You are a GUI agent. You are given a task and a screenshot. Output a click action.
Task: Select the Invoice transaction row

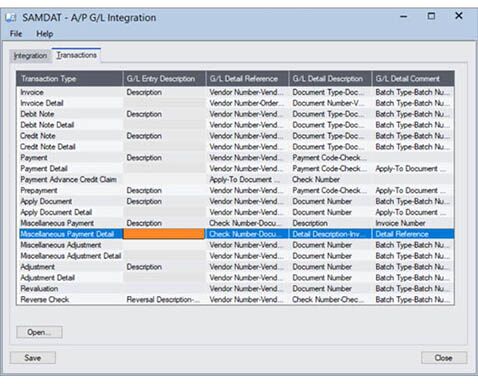click(x=235, y=92)
